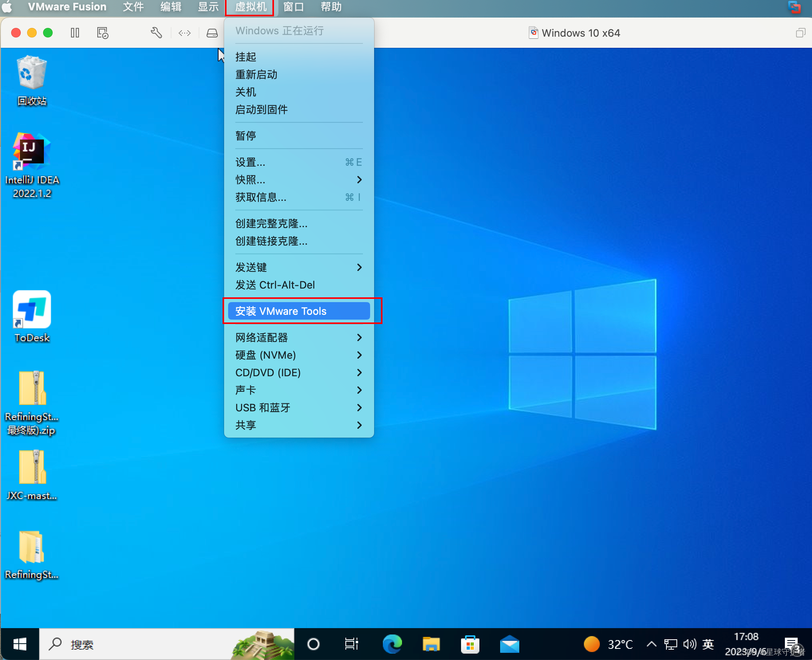Open the 窗口 menu
Screen dimensions: 812x660
(x=294, y=7)
